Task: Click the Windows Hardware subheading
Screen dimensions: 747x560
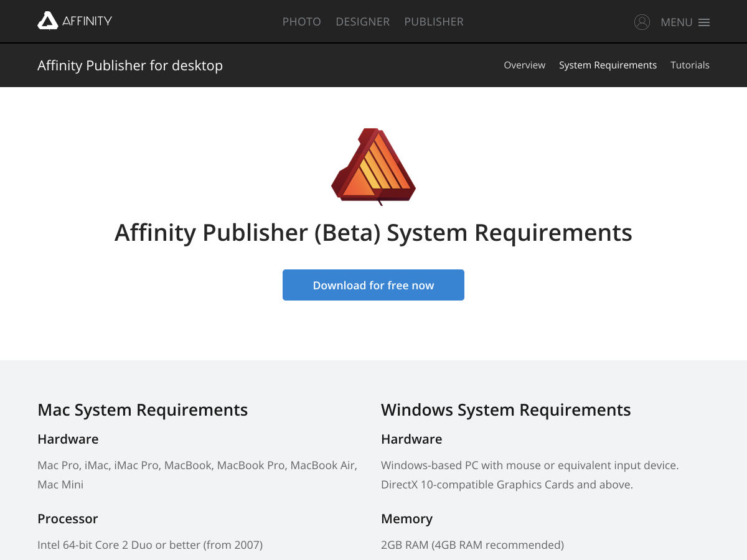Action: (x=411, y=439)
